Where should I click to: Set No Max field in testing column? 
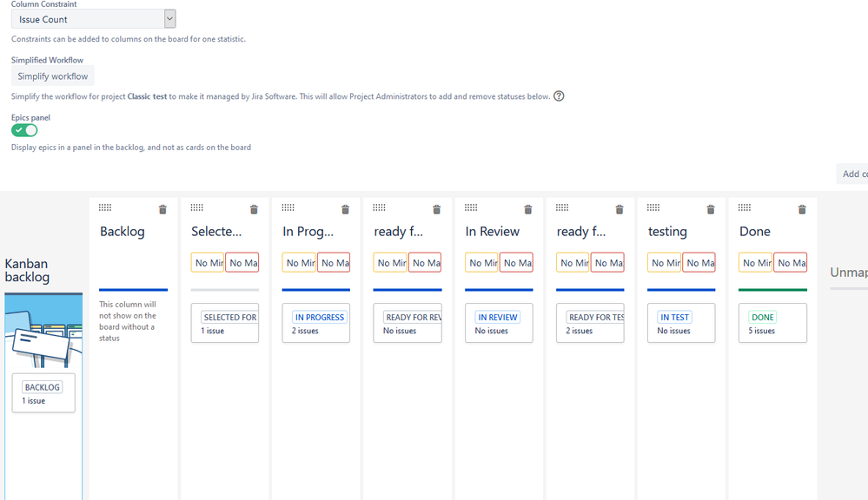[699, 263]
